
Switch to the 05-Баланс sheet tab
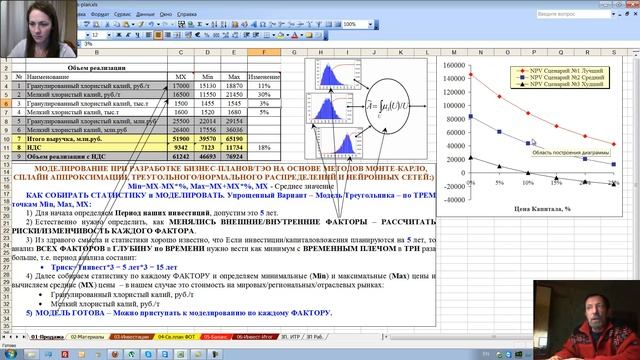coord(216,337)
